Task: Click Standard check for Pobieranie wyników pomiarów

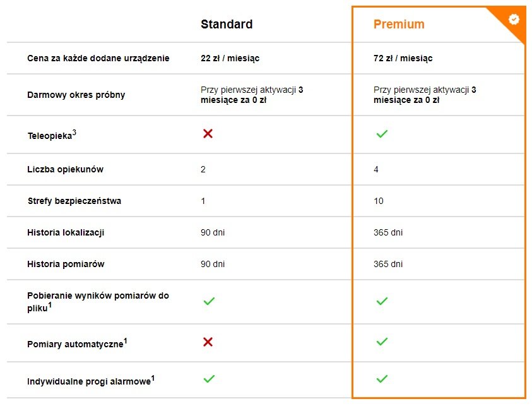Action: pyautogui.click(x=209, y=301)
